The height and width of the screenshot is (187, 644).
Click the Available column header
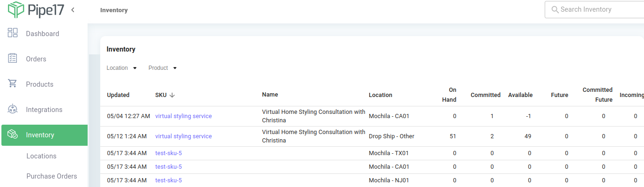coord(520,95)
